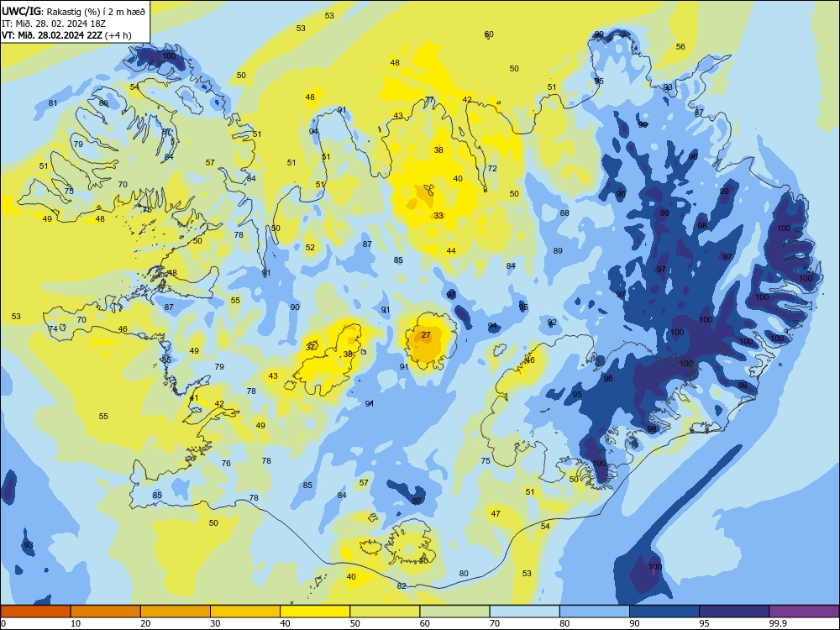Select the bright yellow 40–50 legend swatch

(x=315, y=612)
